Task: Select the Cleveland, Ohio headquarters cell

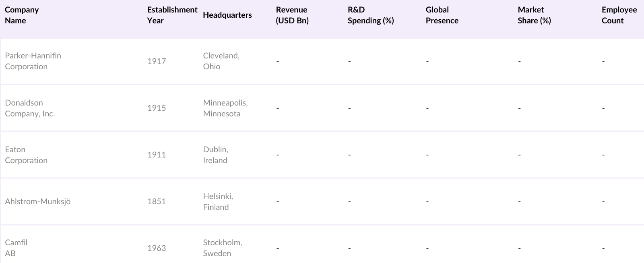Action: (x=221, y=61)
